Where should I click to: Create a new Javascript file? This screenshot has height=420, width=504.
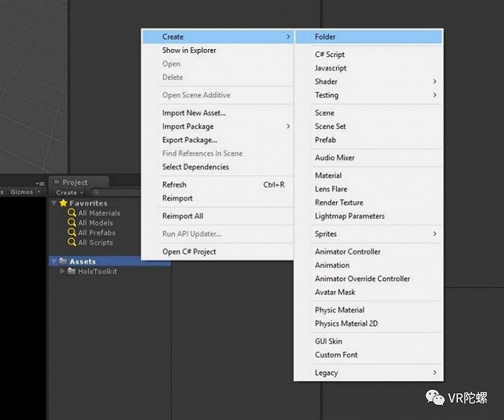coord(369,68)
